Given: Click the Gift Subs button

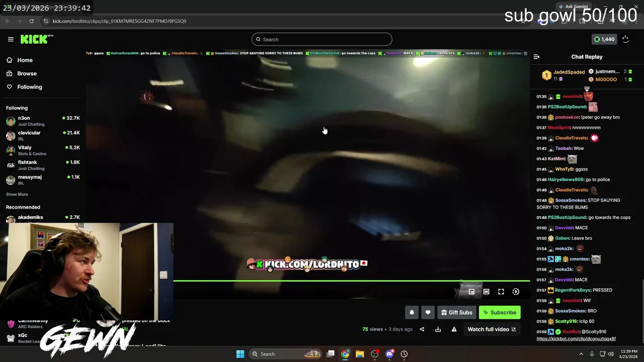Looking at the screenshot, I should click(456, 312).
